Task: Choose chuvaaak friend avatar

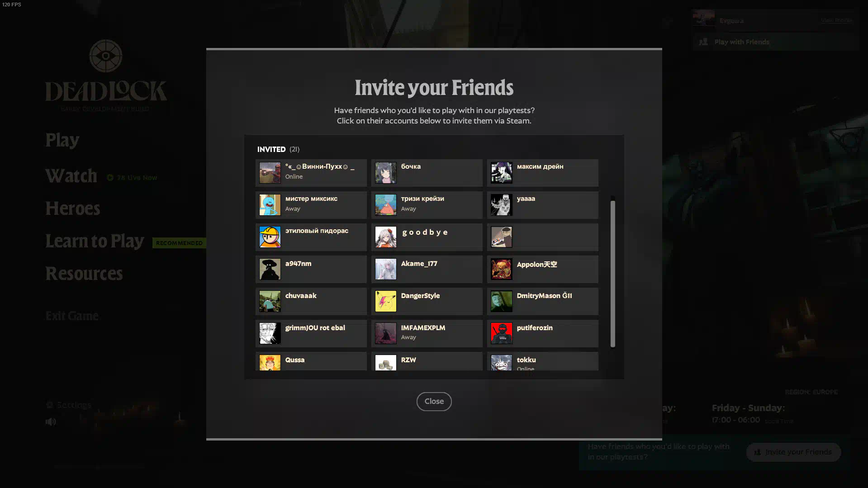Action: 270,301
